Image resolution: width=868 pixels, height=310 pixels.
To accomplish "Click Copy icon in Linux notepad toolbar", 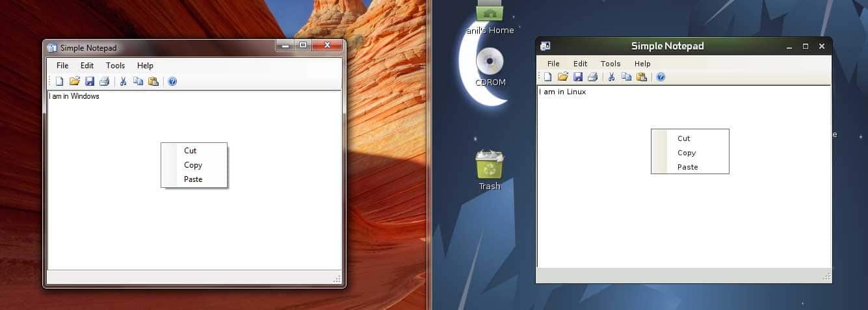I will pyautogui.click(x=626, y=77).
